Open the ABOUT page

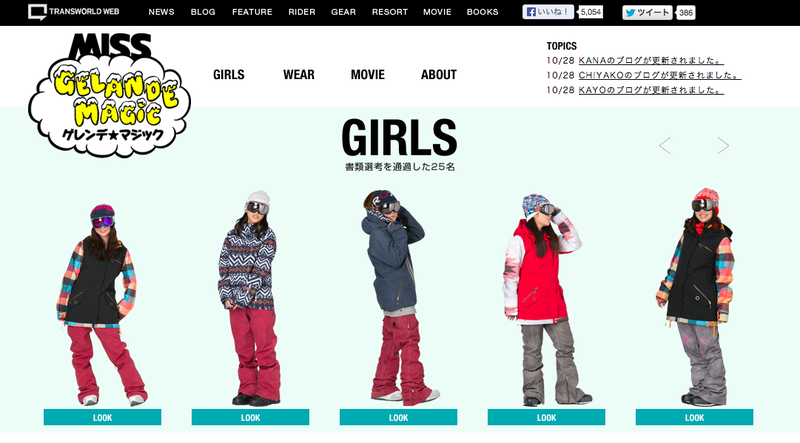(439, 75)
